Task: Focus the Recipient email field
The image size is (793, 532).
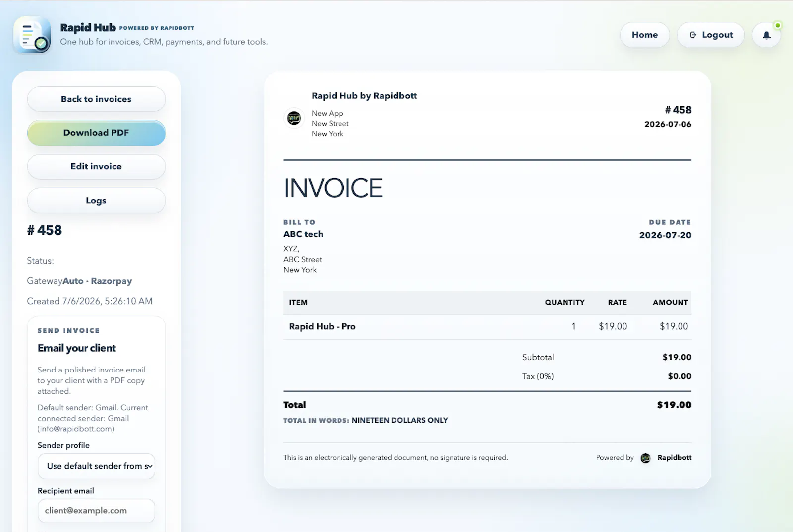Action: (96, 511)
